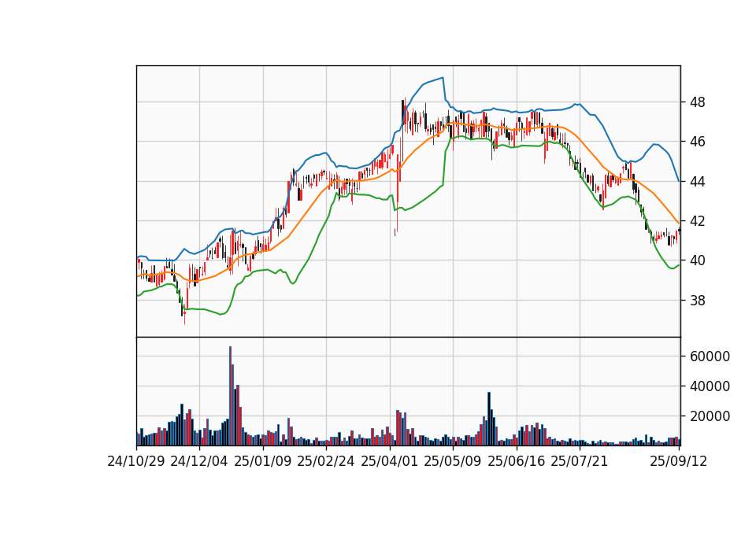Viewport: 756px width, 543px height.
Task: Click the price axis value 38
Action: [697, 301]
